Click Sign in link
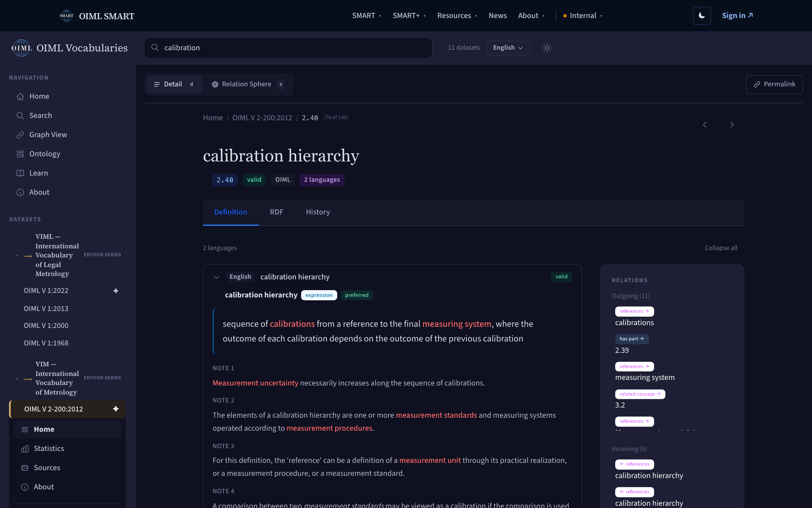The width and height of the screenshot is (812, 508). [x=737, y=16]
